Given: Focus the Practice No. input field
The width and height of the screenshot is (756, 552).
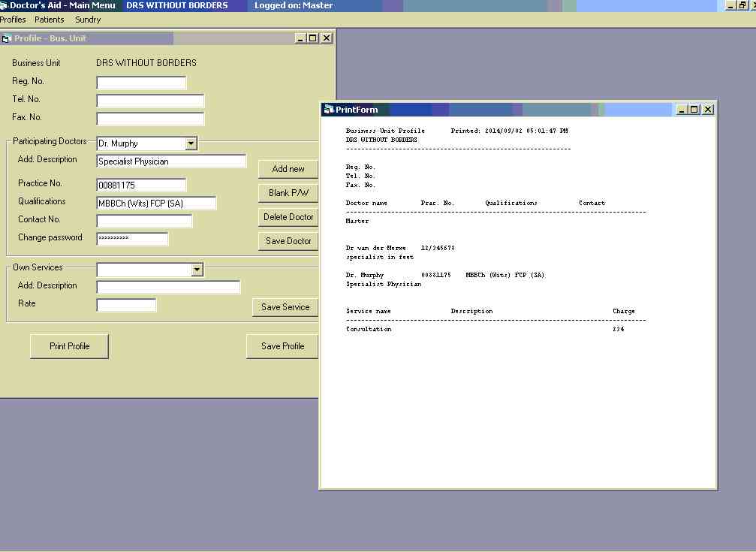Looking at the screenshot, I should 141,185.
